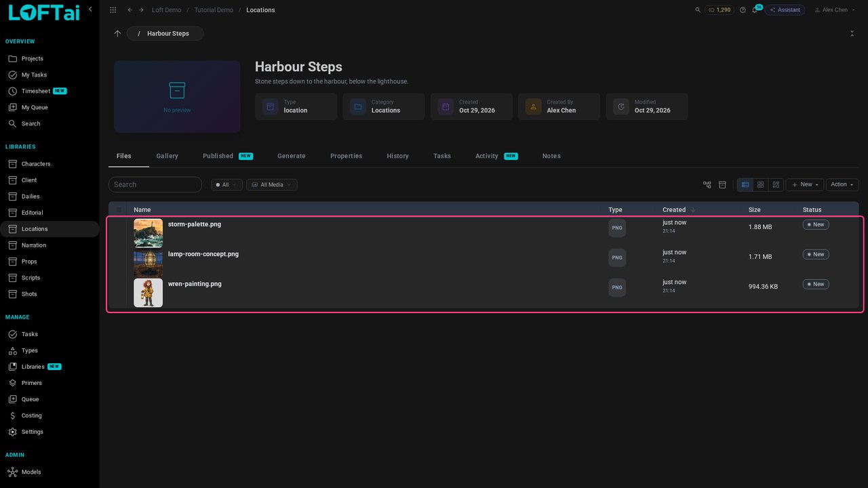Open the lamp-room-concept.png thumbnail
Viewport: 868px width, 488px height.
(148, 263)
